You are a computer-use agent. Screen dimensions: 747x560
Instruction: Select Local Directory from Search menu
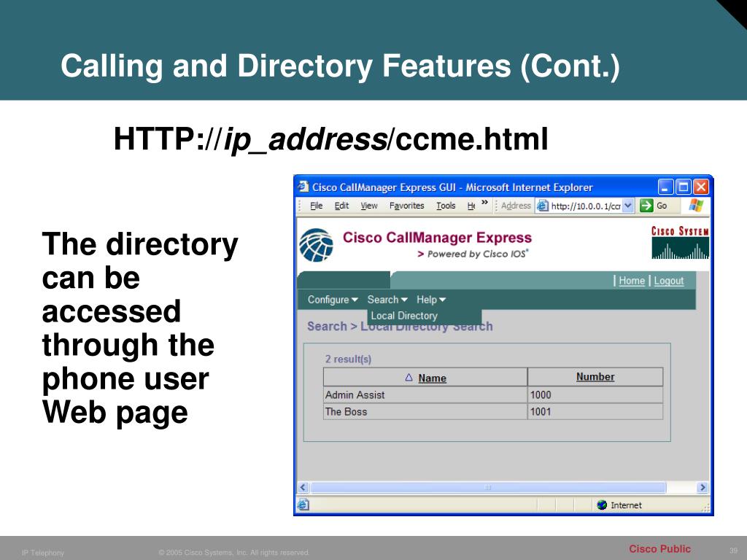(x=404, y=316)
